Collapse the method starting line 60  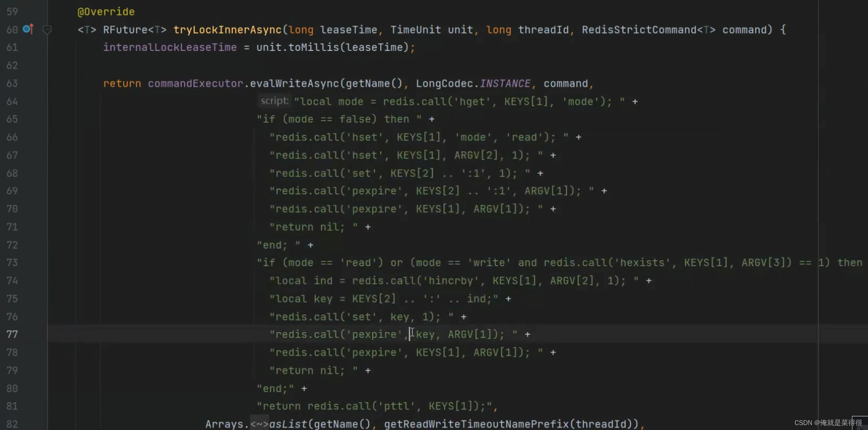(x=47, y=29)
